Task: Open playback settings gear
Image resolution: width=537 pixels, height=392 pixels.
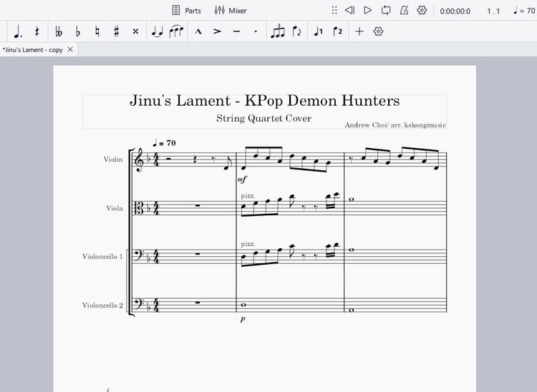Action: pyautogui.click(x=422, y=10)
